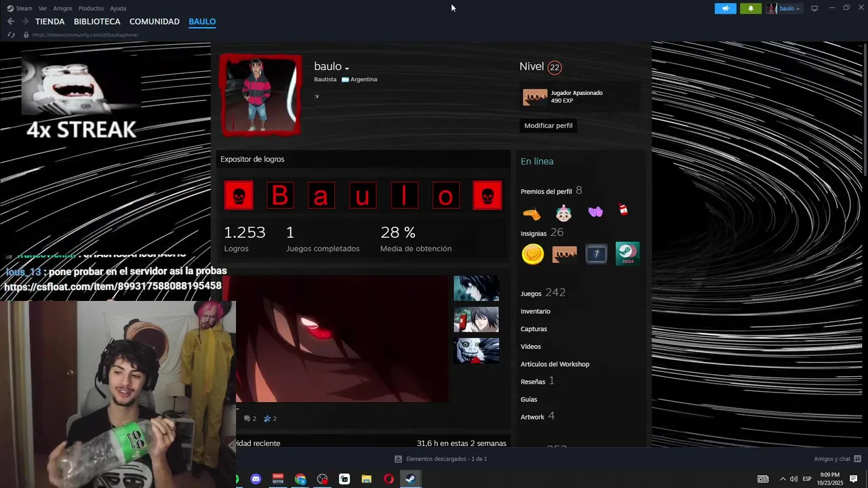This screenshot has width=868, height=488.
Task: Open the Juegos completados stat
Action: pos(323,239)
